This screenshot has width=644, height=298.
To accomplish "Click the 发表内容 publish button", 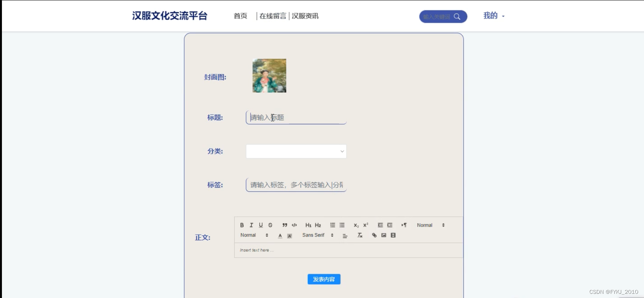I will click(324, 279).
